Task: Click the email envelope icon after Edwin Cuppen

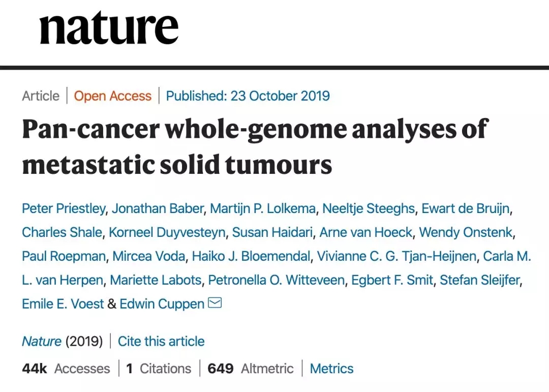Action: (x=215, y=304)
